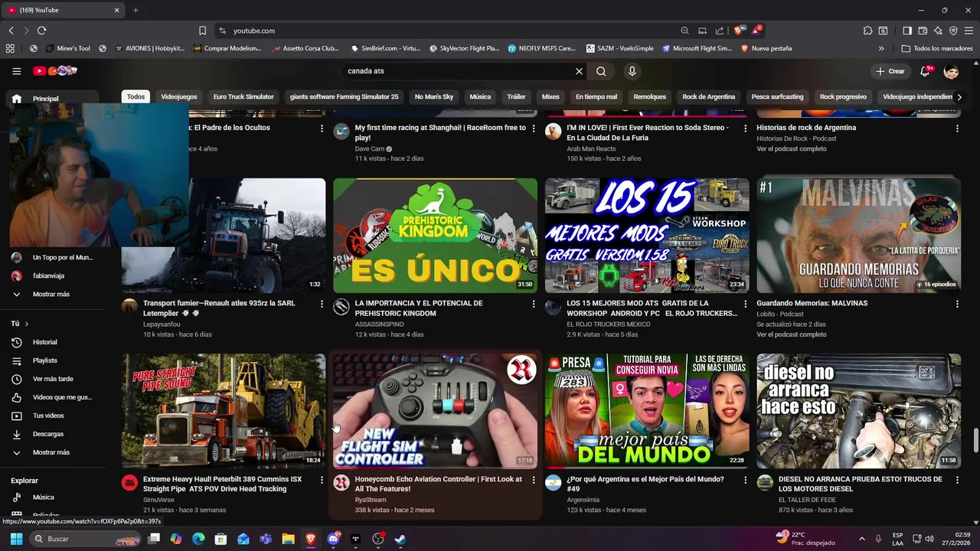The width and height of the screenshot is (980, 551).
Task: Open more options for Honeycomb Echo video
Action: pyautogui.click(x=534, y=480)
